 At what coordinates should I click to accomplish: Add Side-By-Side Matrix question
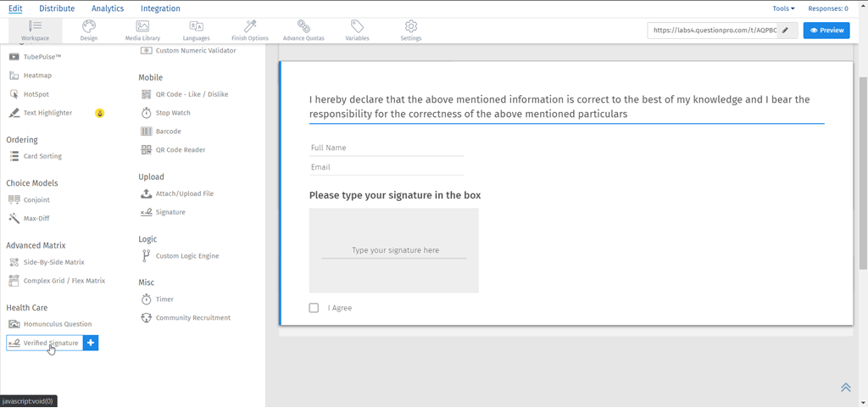(x=47, y=262)
